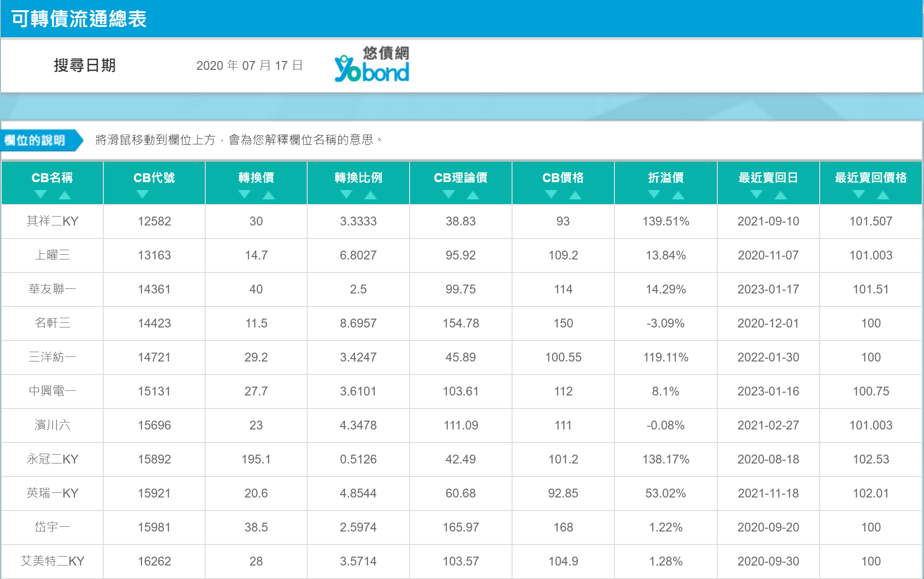Click the Yobond 悠債網 logo
924x579 pixels.
pos(372,64)
